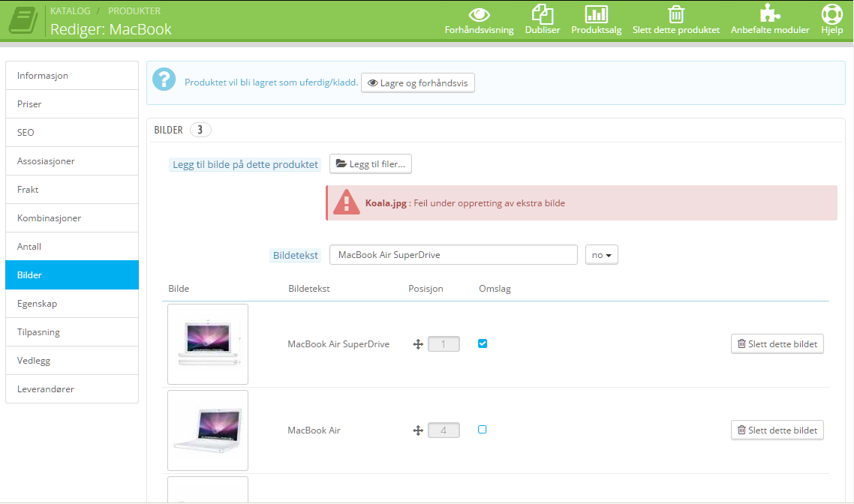Go to Tilpasning tab
854x504 pixels.
[x=72, y=332]
